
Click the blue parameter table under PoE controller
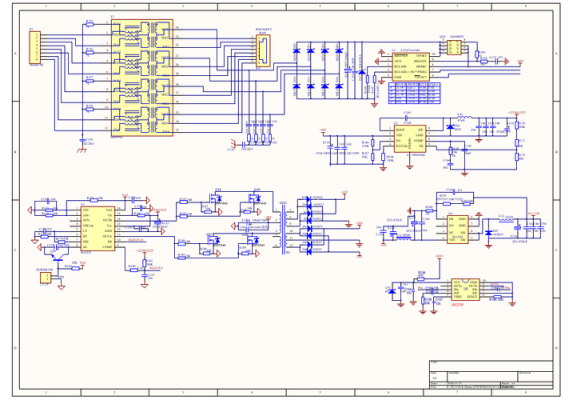tap(414, 93)
